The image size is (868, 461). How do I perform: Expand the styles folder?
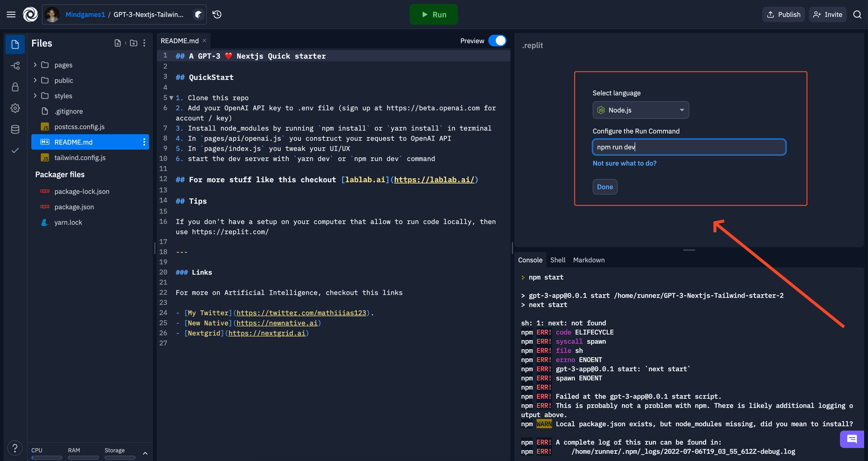point(35,96)
